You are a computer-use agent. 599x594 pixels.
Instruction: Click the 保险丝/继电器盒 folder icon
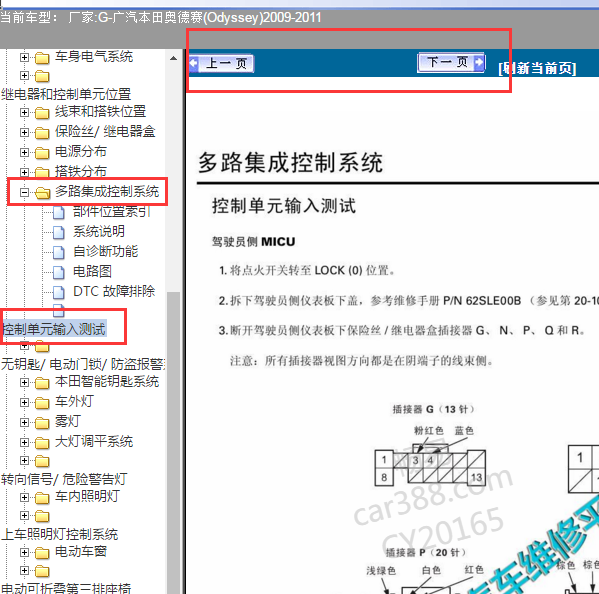[42, 133]
